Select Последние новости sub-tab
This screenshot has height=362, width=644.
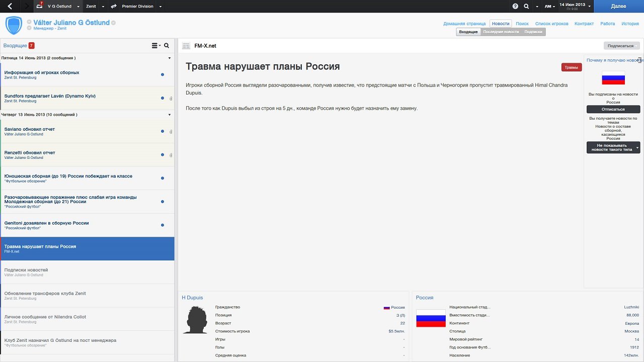(x=501, y=32)
